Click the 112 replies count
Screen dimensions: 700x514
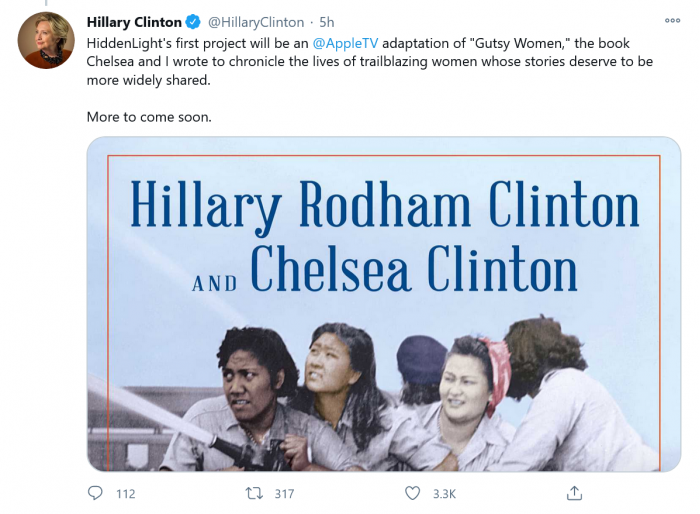(125, 493)
